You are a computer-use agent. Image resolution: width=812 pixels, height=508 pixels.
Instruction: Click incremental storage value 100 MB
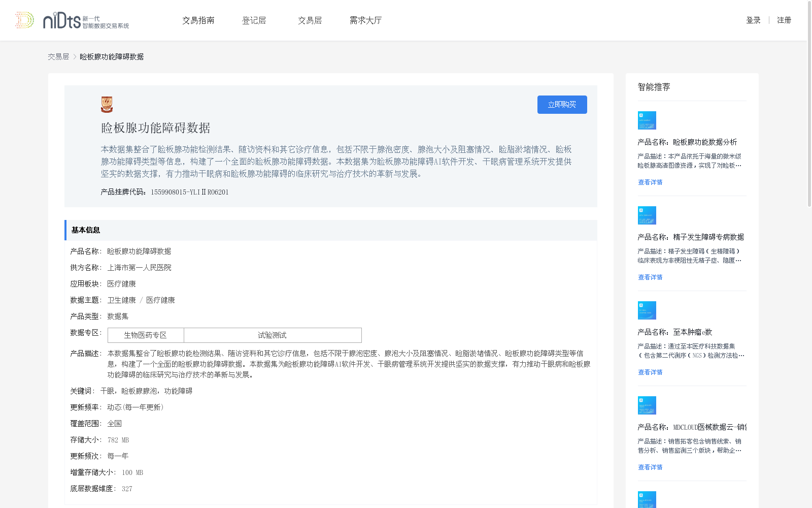pos(132,472)
